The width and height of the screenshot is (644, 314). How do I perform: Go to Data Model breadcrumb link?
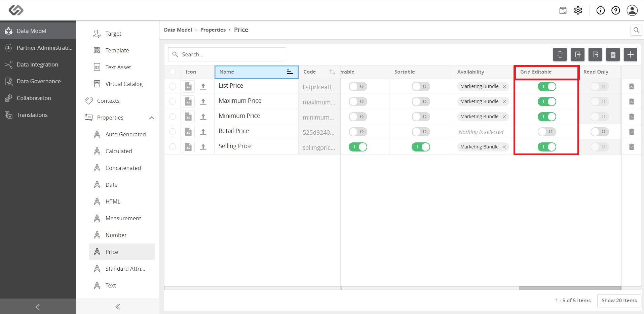(178, 30)
